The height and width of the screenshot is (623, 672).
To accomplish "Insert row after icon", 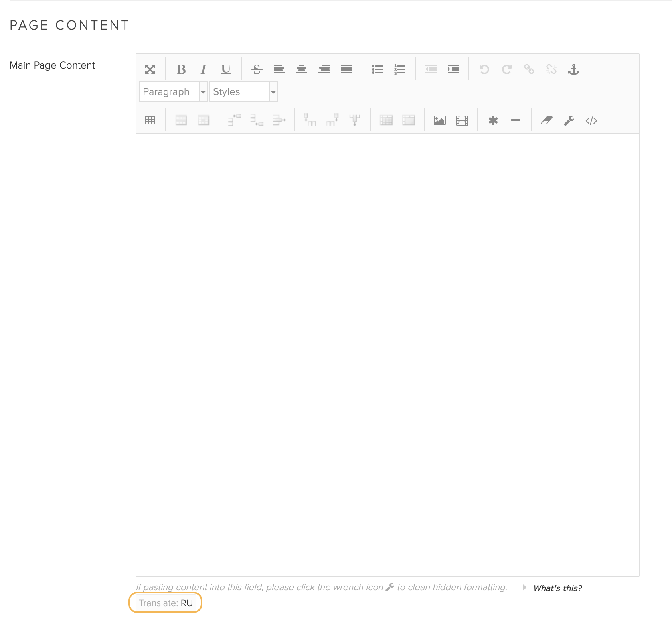I will point(257,120).
